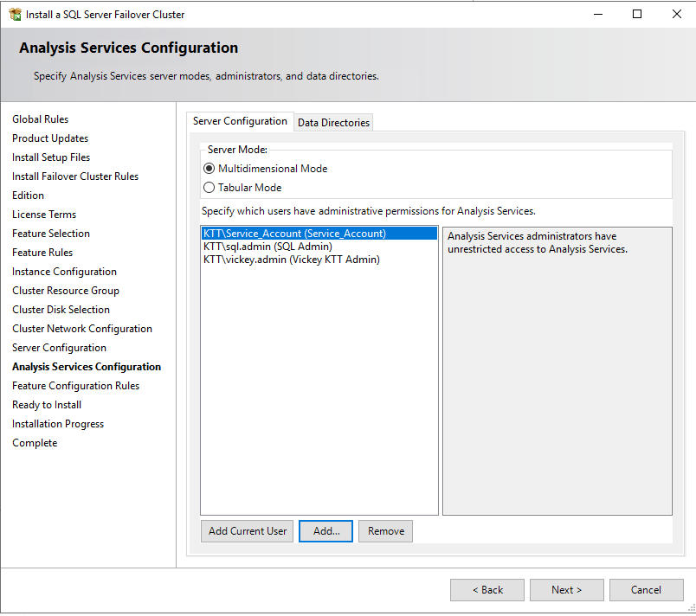
Task: Cancel the failover cluster installation
Action: (x=647, y=590)
